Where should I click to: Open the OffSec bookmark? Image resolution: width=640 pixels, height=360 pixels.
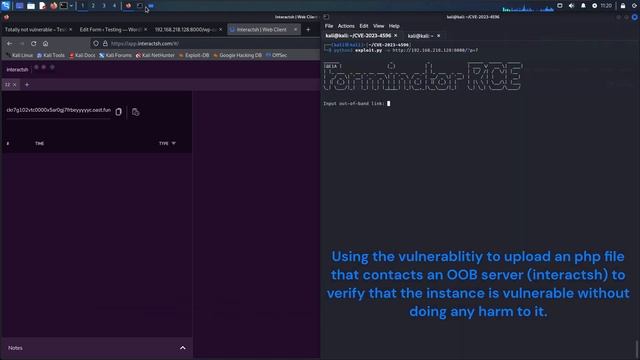coord(276,55)
